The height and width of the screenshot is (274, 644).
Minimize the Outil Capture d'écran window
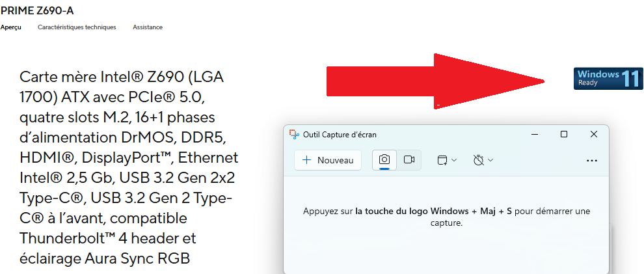535,134
